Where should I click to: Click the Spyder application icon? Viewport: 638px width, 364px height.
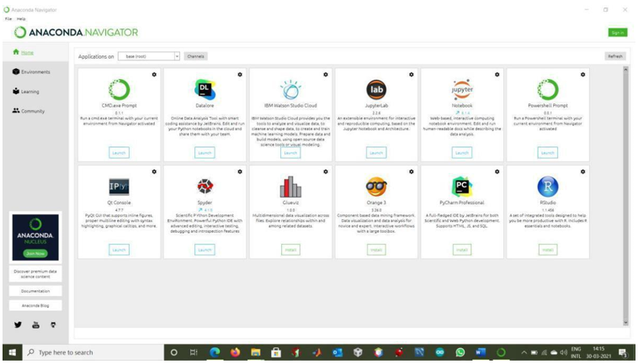pos(205,187)
